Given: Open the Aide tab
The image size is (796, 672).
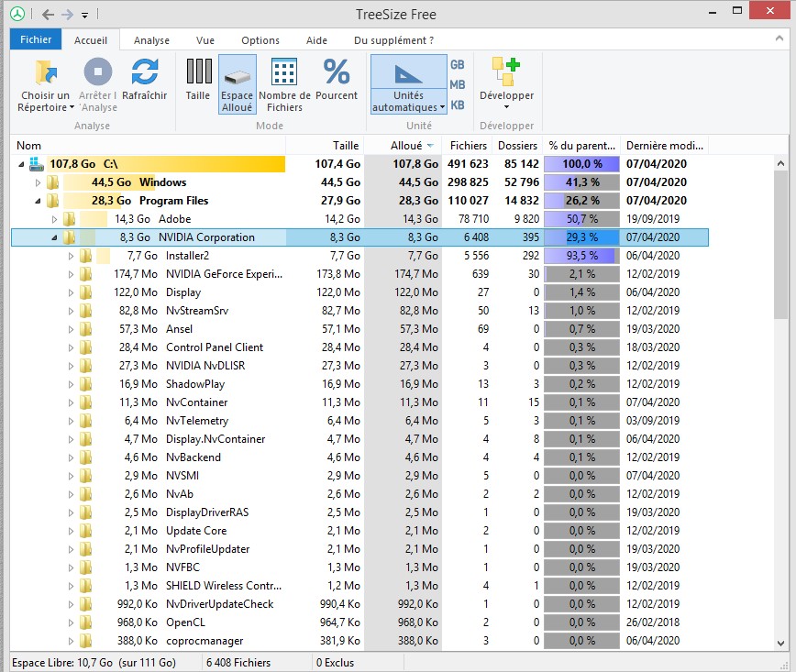Looking at the screenshot, I should pyautogui.click(x=316, y=40).
